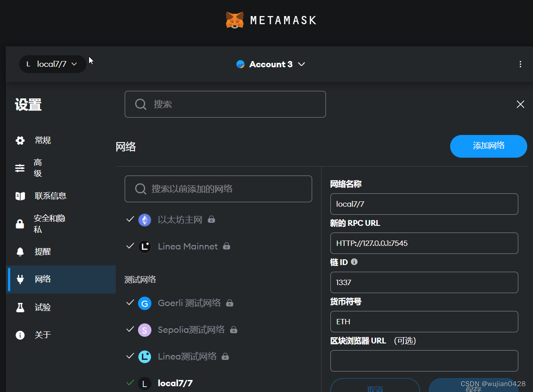Click the sliders icon beside 高级

point(20,168)
